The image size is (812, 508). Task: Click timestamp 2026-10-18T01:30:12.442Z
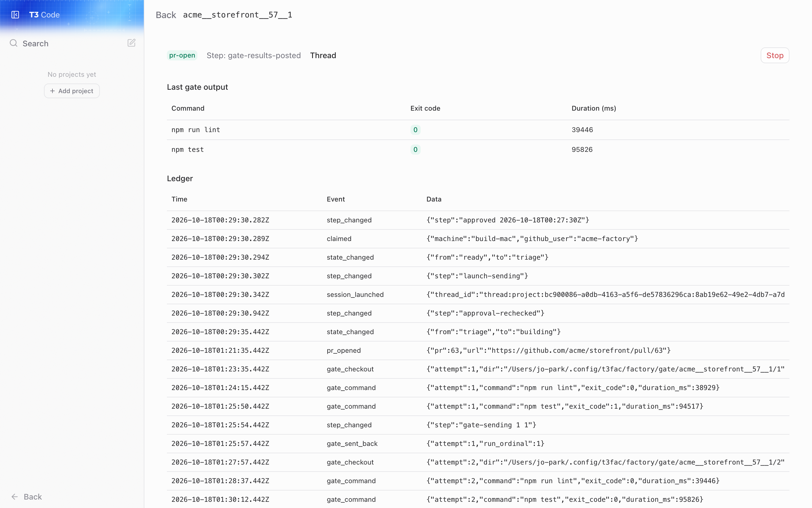(220, 499)
